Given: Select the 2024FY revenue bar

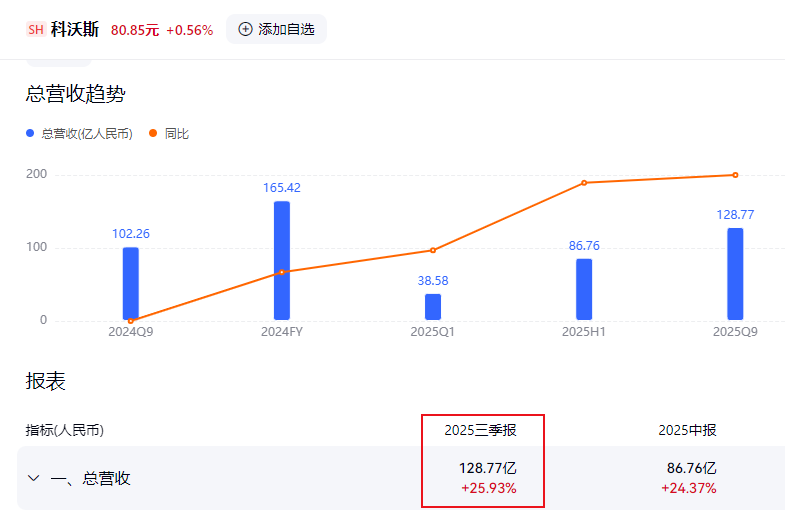Looking at the screenshot, I should coord(282,261).
